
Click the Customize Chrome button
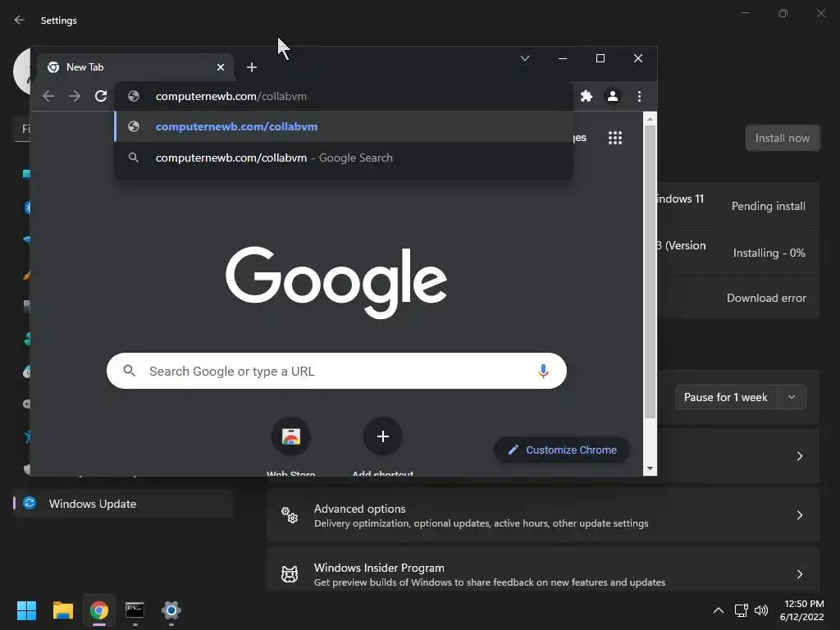[x=562, y=450]
